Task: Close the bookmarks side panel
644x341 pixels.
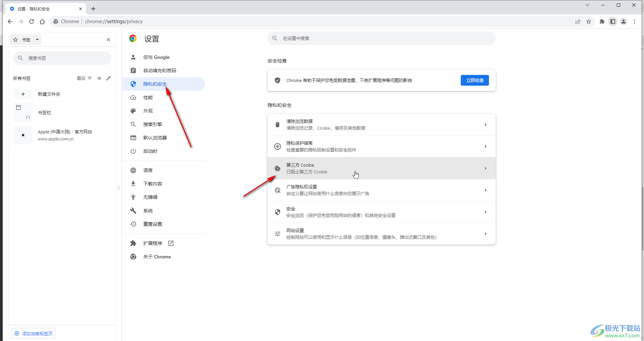Action: tap(108, 40)
